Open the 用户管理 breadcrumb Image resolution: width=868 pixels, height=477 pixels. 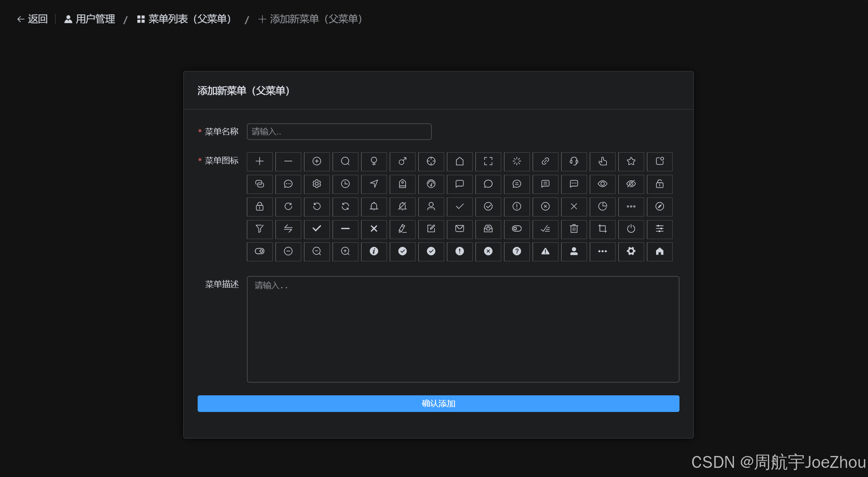click(90, 19)
